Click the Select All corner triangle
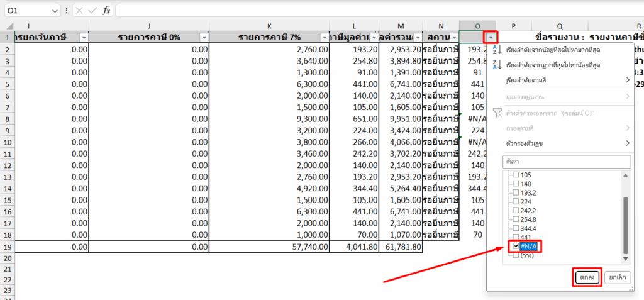 click(x=7, y=26)
